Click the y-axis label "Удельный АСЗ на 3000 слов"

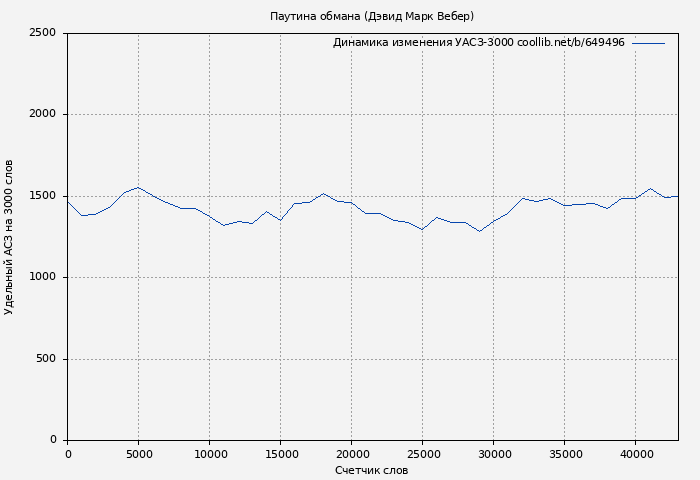(9, 236)
